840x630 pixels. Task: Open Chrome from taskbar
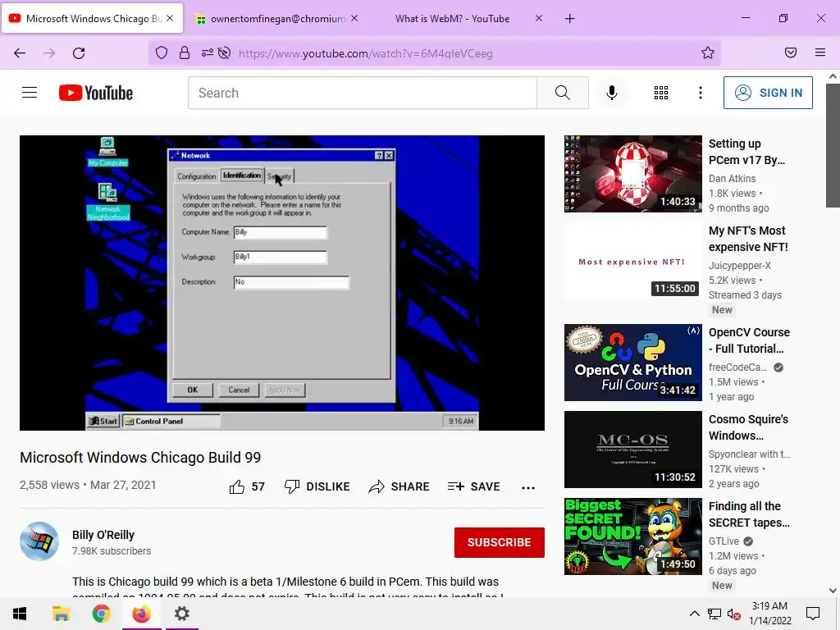click(101, 614)
